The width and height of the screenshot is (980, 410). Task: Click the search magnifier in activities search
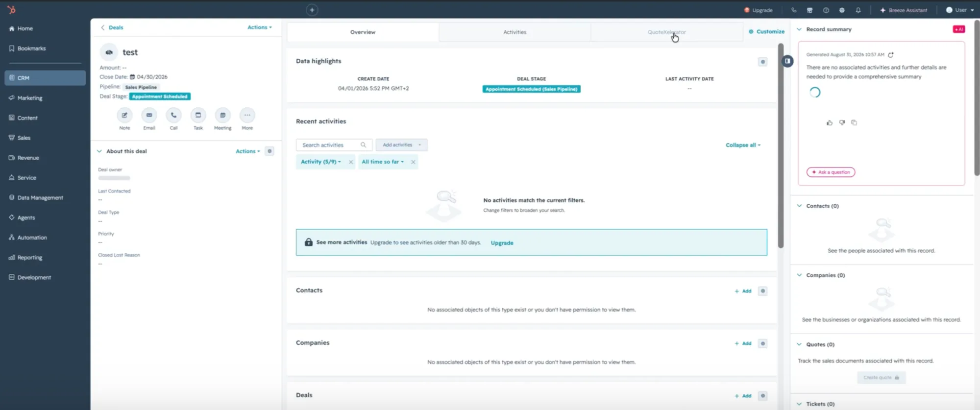coord(363,145)
